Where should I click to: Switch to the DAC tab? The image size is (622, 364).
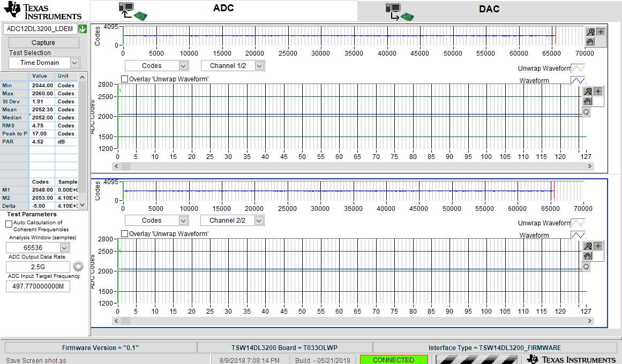coord(489,9)
